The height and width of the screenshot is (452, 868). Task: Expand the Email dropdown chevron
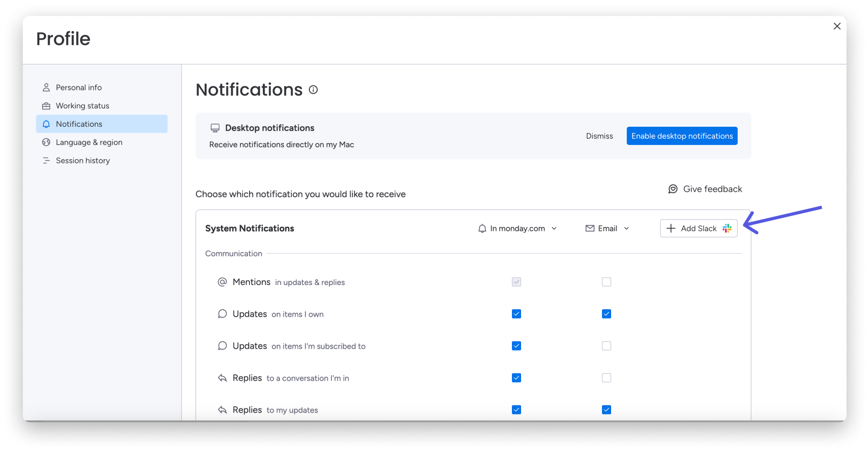(627, 228)
